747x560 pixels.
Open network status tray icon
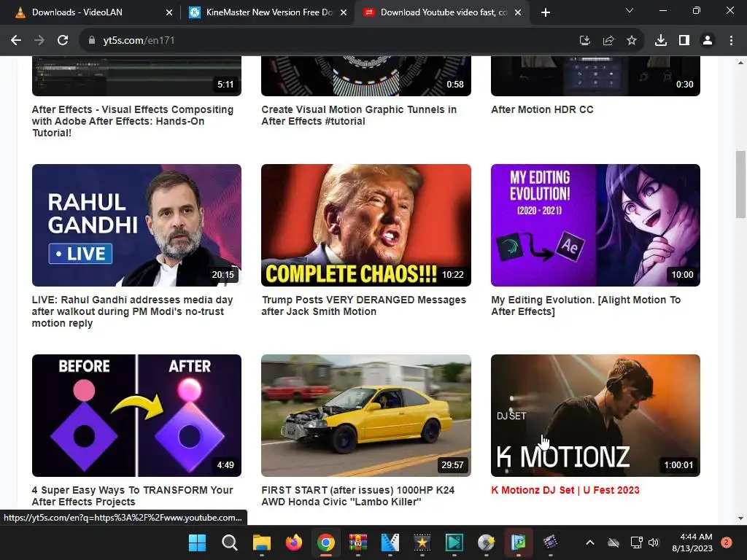pos(636,542)
